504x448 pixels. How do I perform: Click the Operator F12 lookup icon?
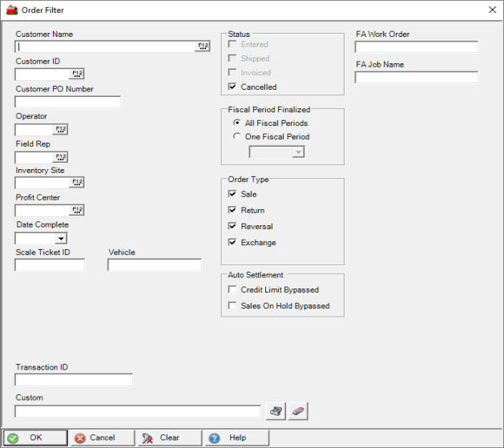coord(61,130)
